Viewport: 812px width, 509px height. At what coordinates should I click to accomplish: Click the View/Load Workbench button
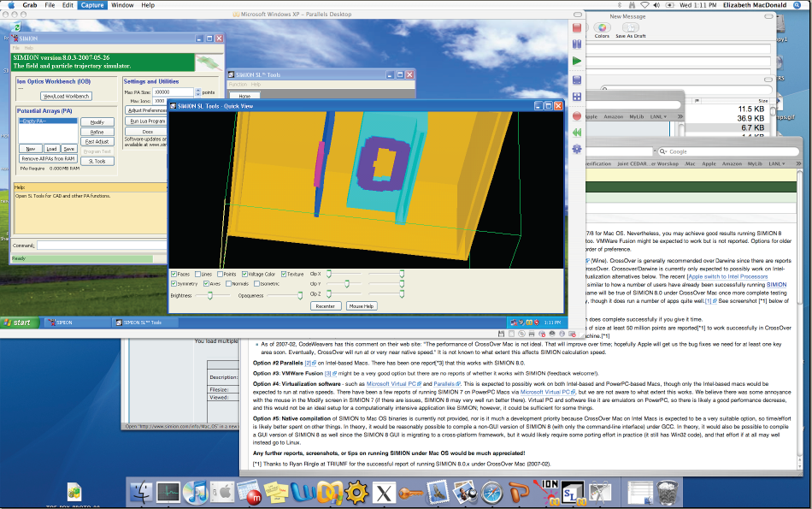coord(67,97)
